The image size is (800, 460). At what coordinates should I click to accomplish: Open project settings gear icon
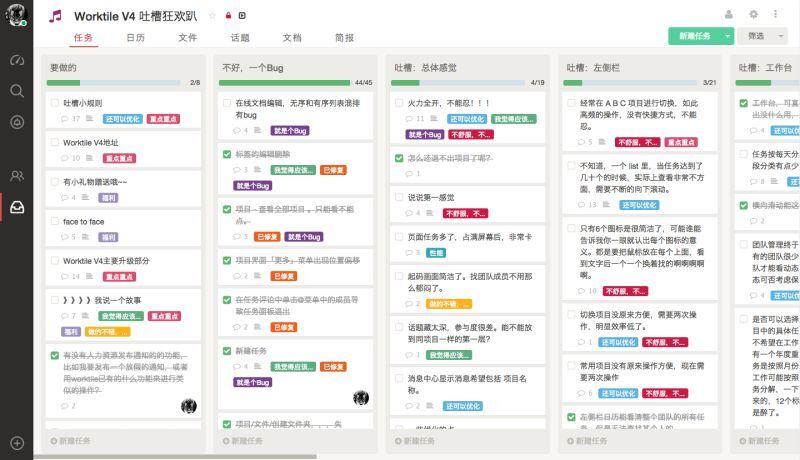click(x=754, y=14)
